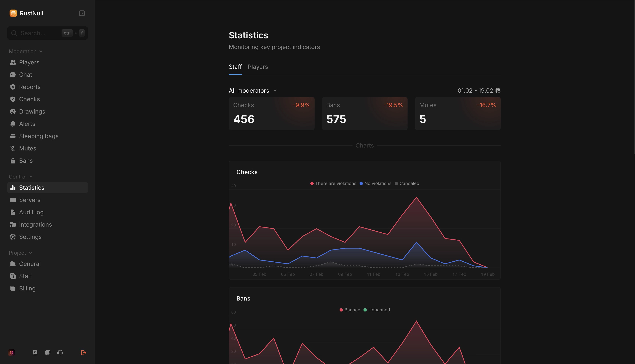The height and width of the screenshot is (364, 635).
Task: Click the RustNull app logo
Action: tap(13, 13)
